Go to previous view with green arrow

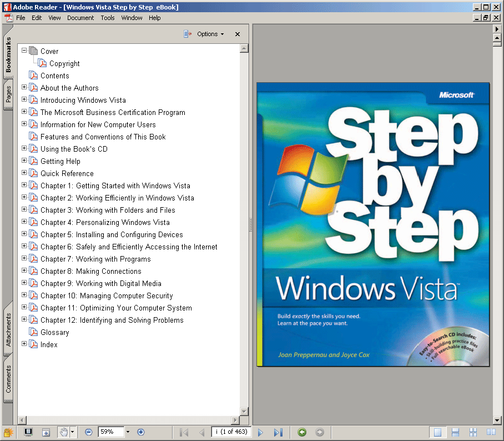point(302,432)
